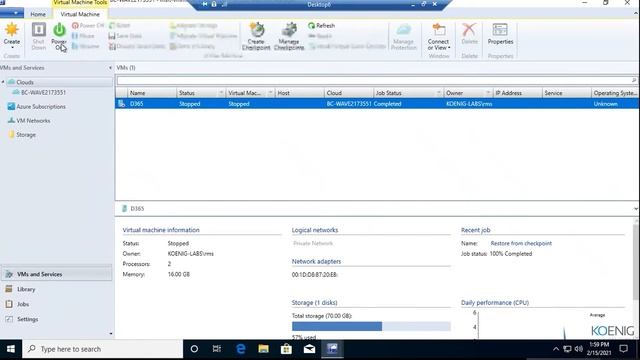
Task: Click the Reset ribbon button
Action: tap(120, 25)
